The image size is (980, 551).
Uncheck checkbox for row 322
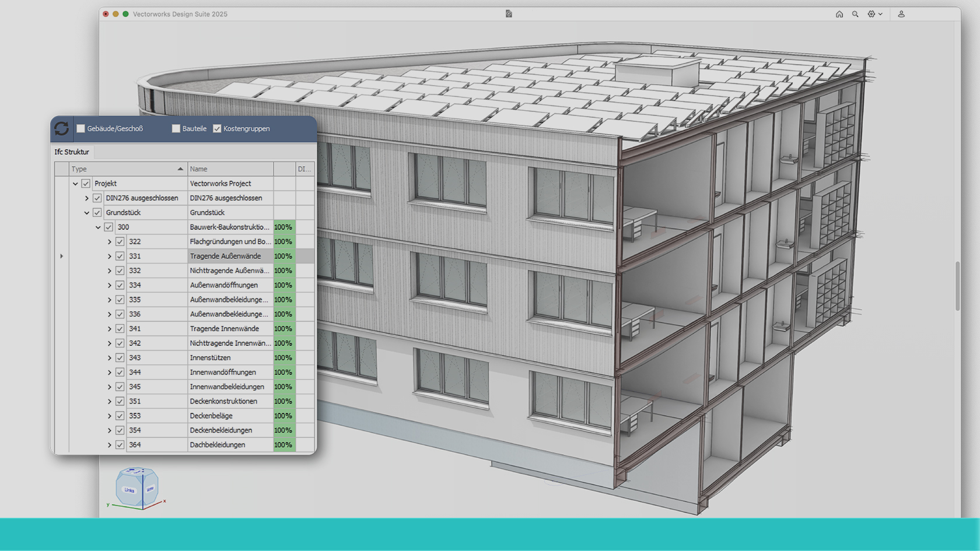coord(120,241)
